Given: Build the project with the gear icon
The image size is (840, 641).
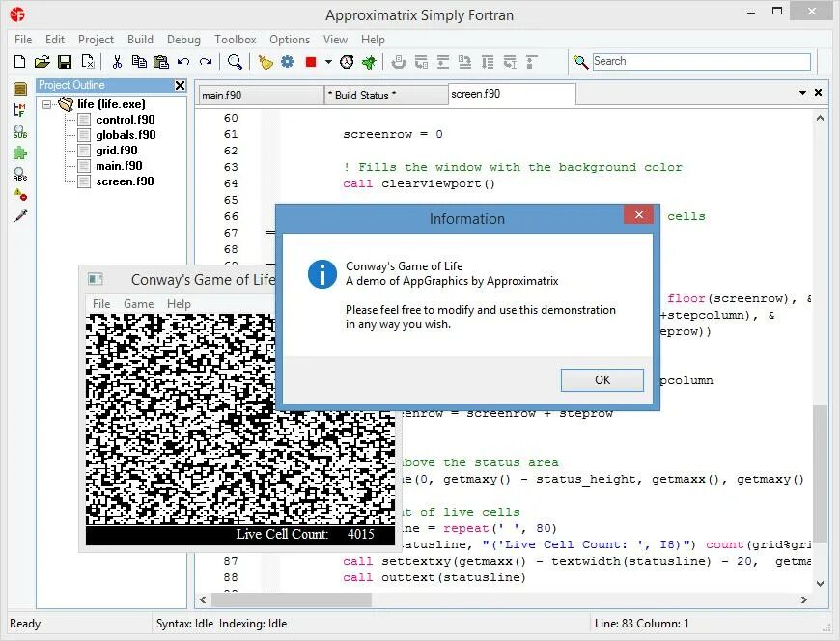Looking at the screenshot, I should (x=288, y=62).
